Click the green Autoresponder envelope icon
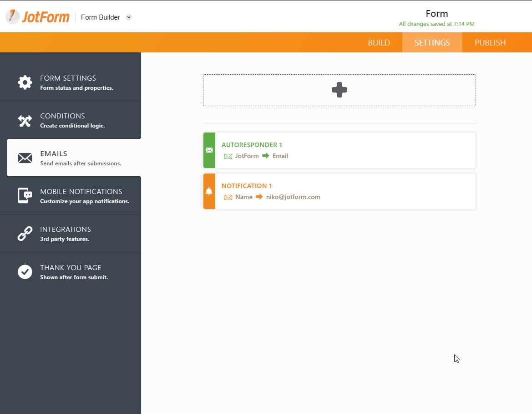This screenshot has width=532, height=414. click(209, 150)
